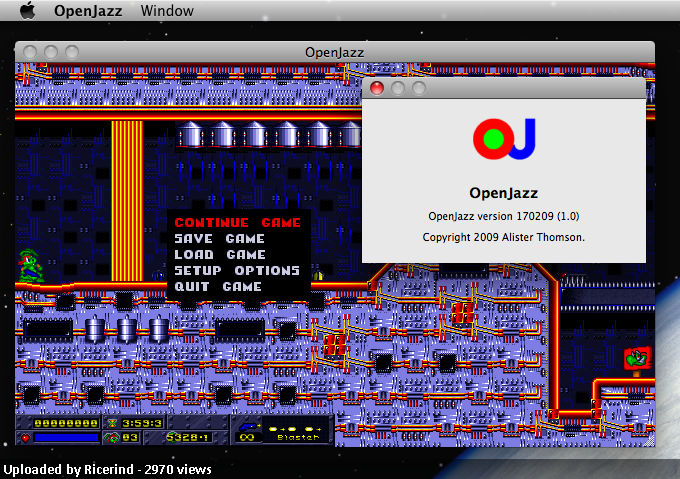Open the Apple menu
Viewport: 680px width, 479px height.
(28, 10)
